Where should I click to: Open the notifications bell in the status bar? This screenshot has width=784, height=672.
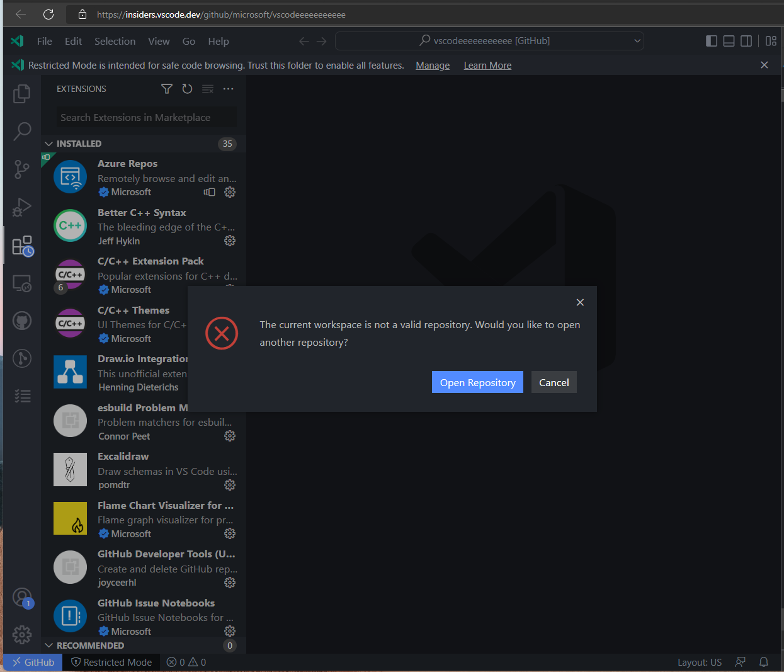[763, 662]
